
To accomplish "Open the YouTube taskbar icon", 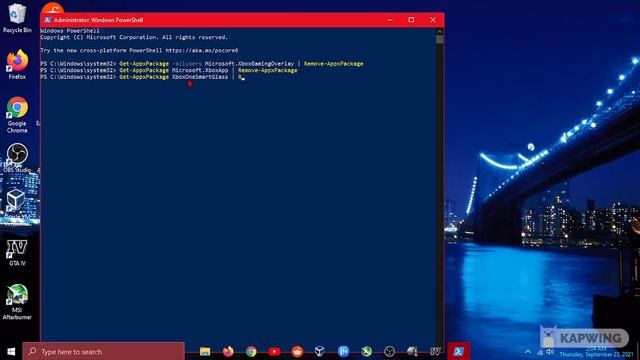I will point(274,351).
